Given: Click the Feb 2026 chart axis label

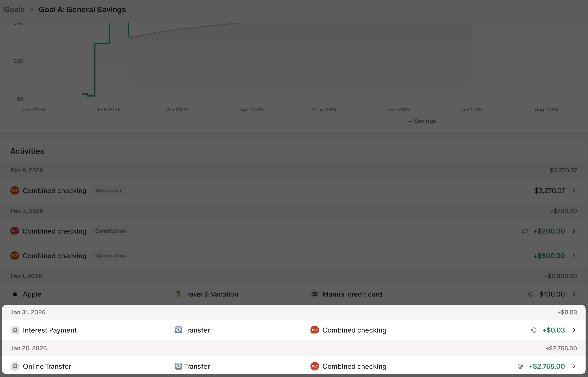Looking at the screenshot, I should tap(109, 109).
